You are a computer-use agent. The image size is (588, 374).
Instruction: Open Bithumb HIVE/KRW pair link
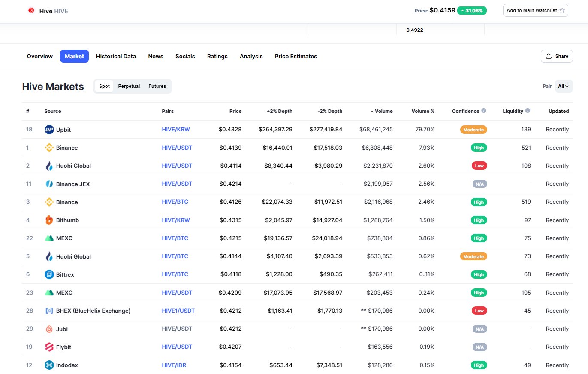point(176,220)
